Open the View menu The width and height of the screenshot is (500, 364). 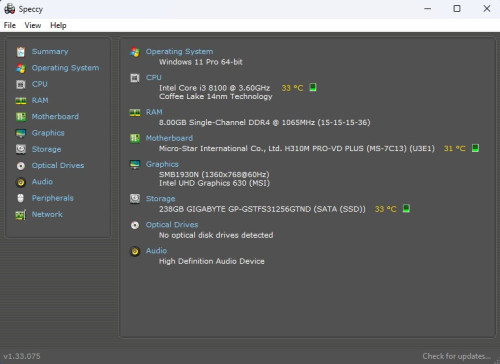point(33,25)
